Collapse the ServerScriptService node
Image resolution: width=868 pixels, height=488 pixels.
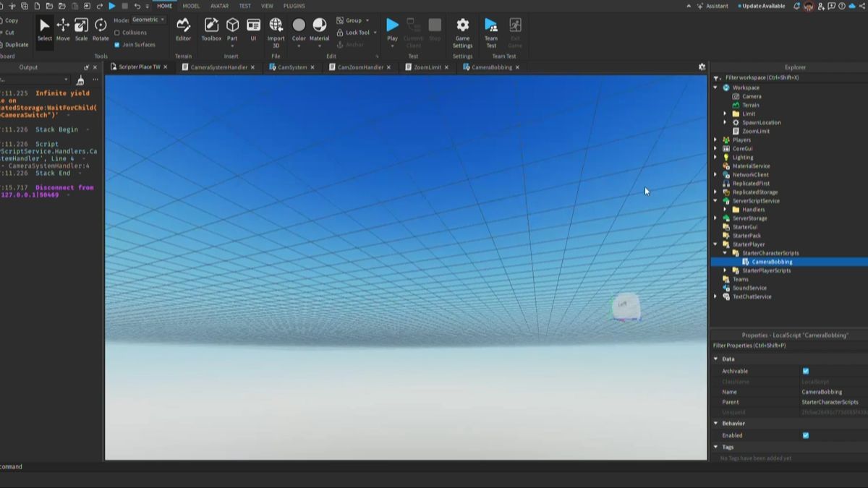pos(716,201)
